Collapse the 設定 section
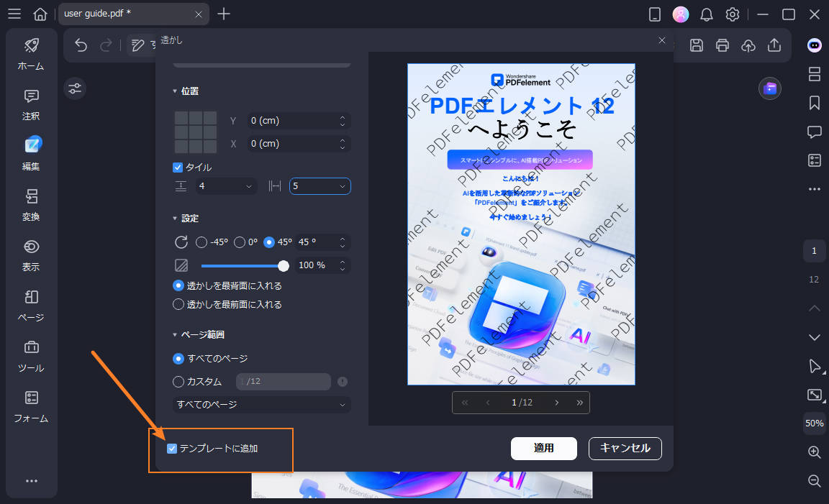Image resolution: width=829 pixels, height=504 pixels. pyautogui.click(x=176, y=218)
